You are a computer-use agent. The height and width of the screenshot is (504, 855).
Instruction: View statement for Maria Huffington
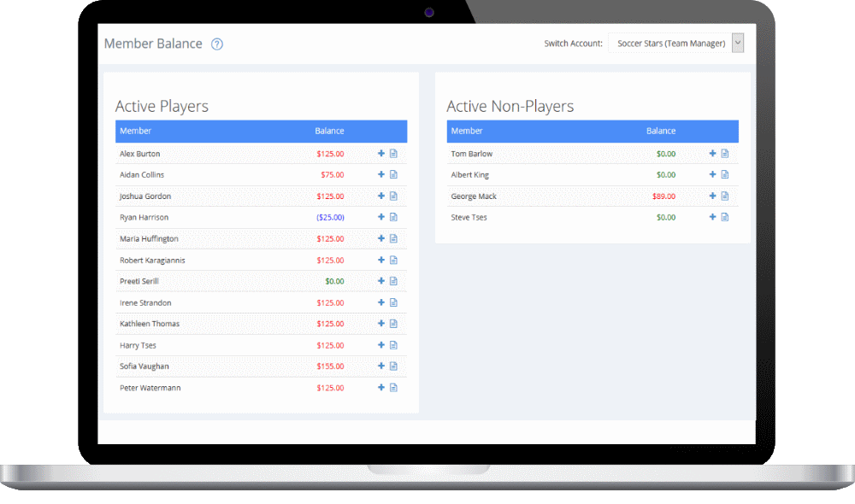pos(393,238)
